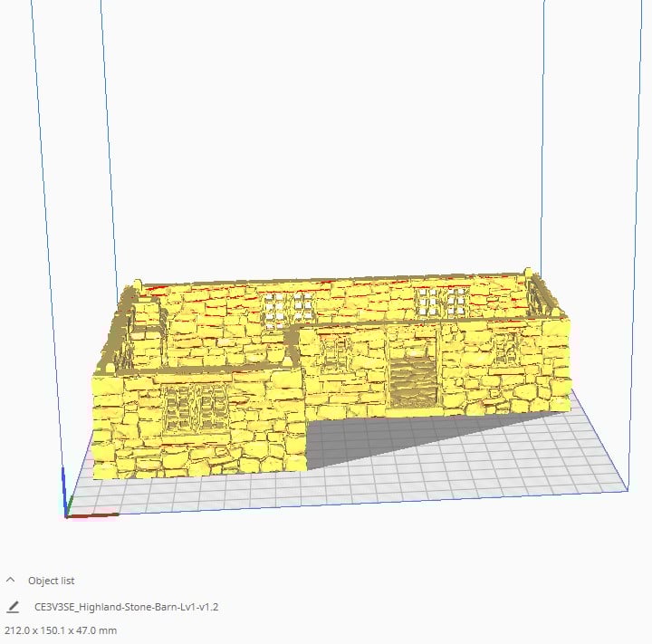Click the small window right of doorway
652x644 pixels.
[503, 349]
